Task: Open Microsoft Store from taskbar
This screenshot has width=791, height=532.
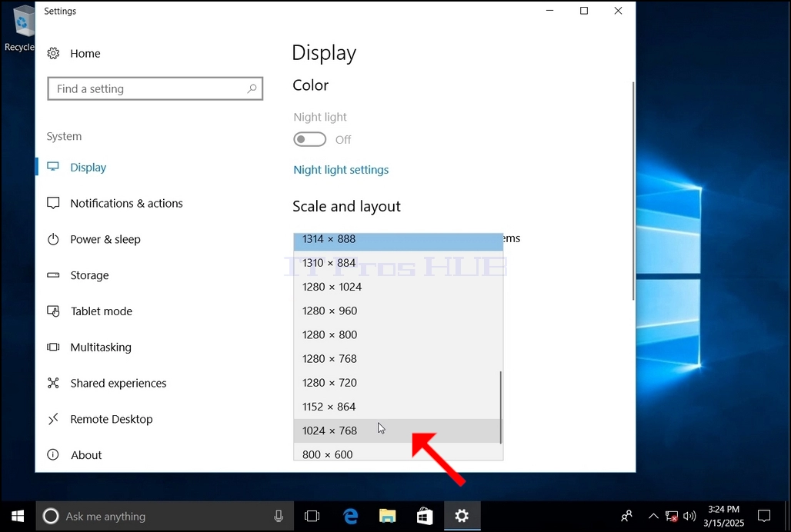Action: click(x=425, y=516)
